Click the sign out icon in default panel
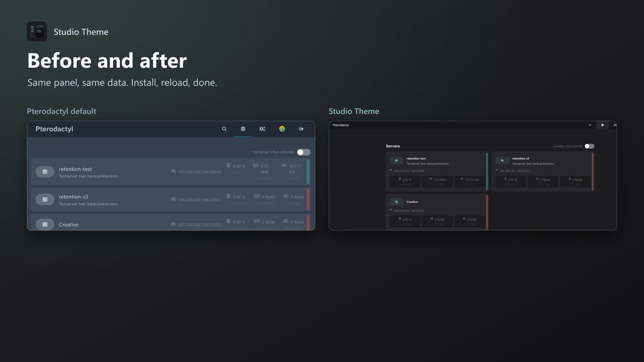The height and width of the screenshot is (362, 644). point(301,129)
